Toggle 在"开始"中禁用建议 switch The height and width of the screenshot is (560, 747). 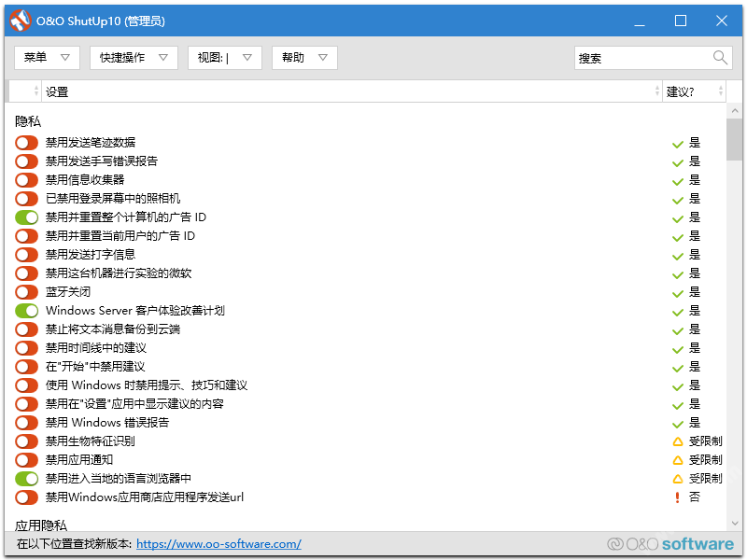tap(26, 367)
